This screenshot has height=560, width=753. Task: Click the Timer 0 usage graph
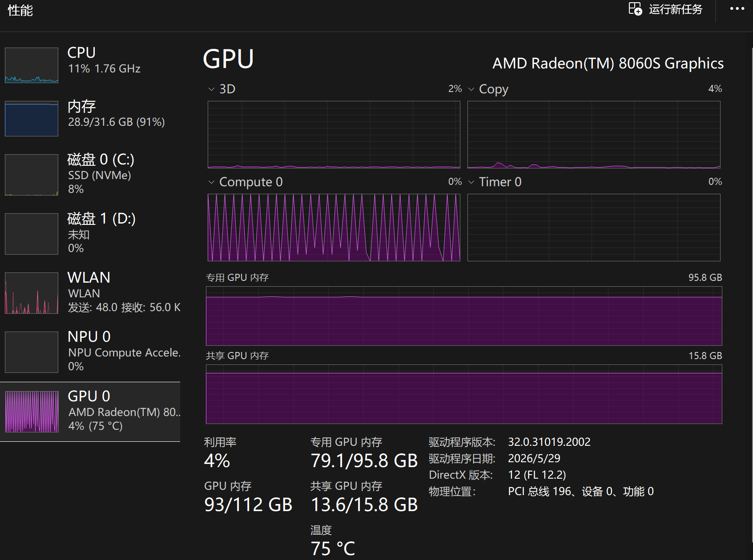pos(594,228)
